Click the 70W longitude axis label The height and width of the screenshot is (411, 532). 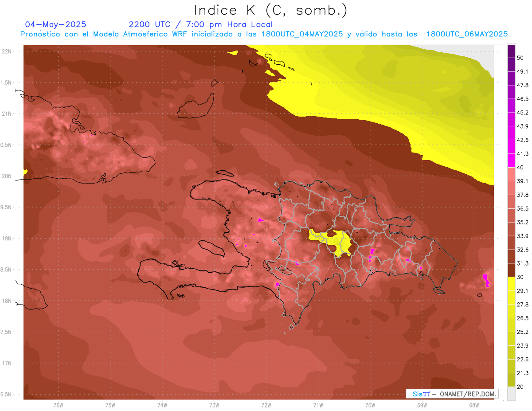[370, 405]
